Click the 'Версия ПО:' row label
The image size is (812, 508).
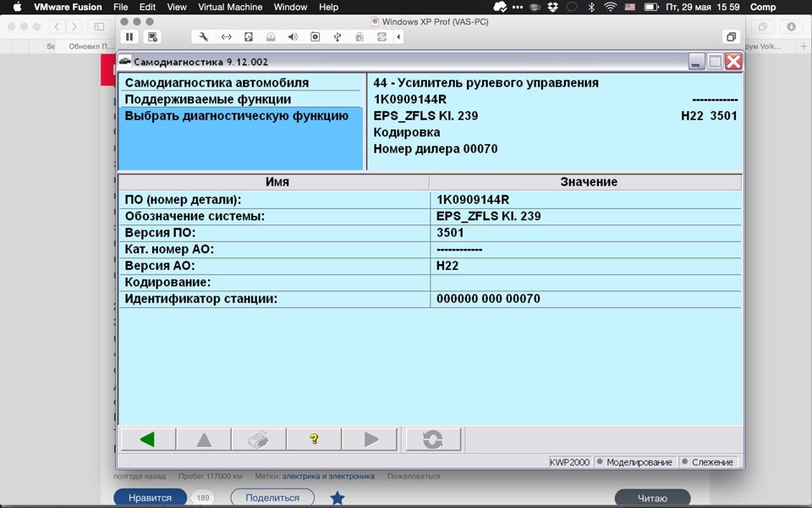coord(160,233)
